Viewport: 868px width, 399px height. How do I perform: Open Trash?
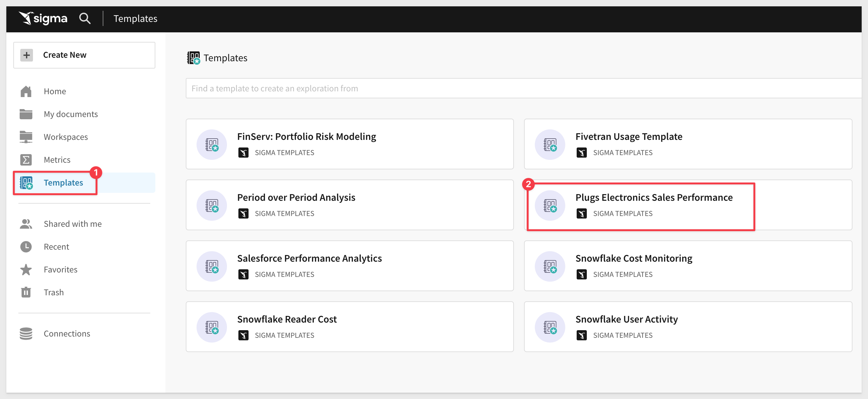[54, 292]
